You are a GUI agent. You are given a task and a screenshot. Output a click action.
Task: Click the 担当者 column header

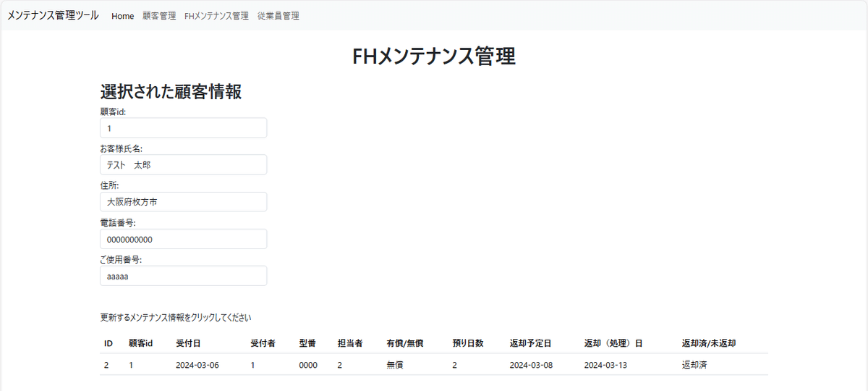(x=350, y=343)
